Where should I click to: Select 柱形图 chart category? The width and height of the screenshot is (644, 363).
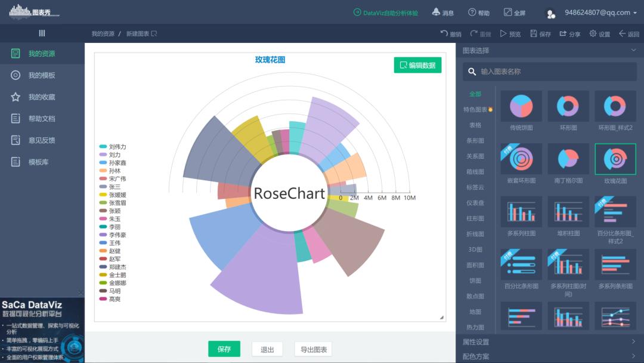[x=475, y=219]
